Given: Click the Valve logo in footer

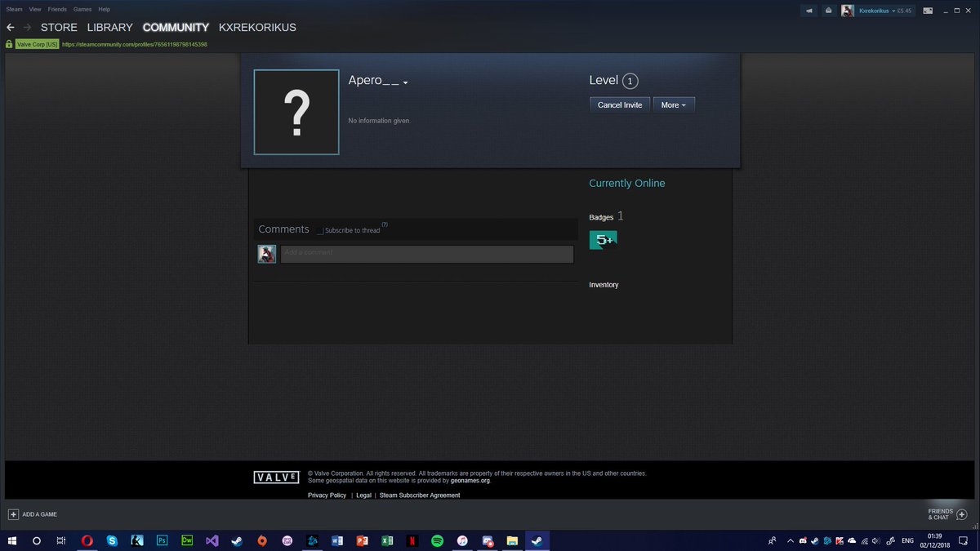Looking at the screenshot, I should click(x=277, y=478).
